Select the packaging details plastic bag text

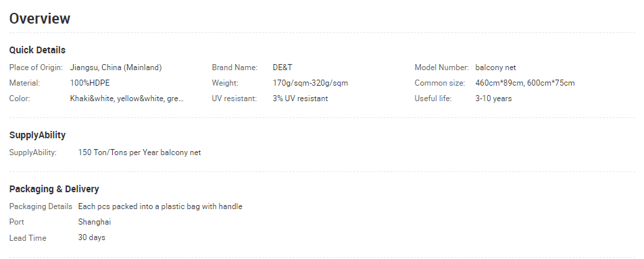(x=160, y=206)
